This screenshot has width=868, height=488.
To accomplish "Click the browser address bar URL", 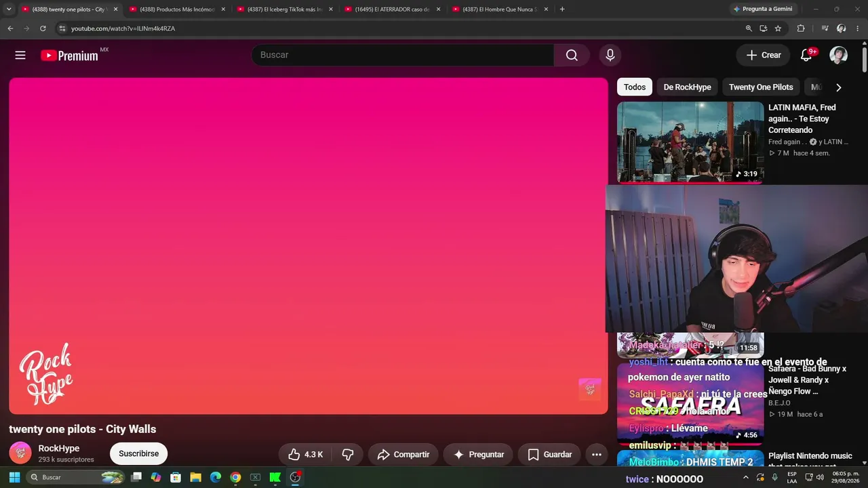I will pyautogui.click(x=123, y=28).
